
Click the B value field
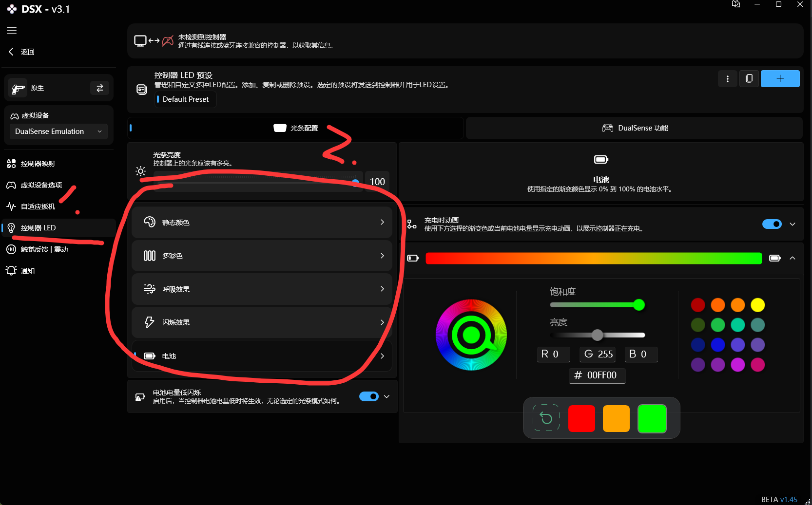click(641, 354)
